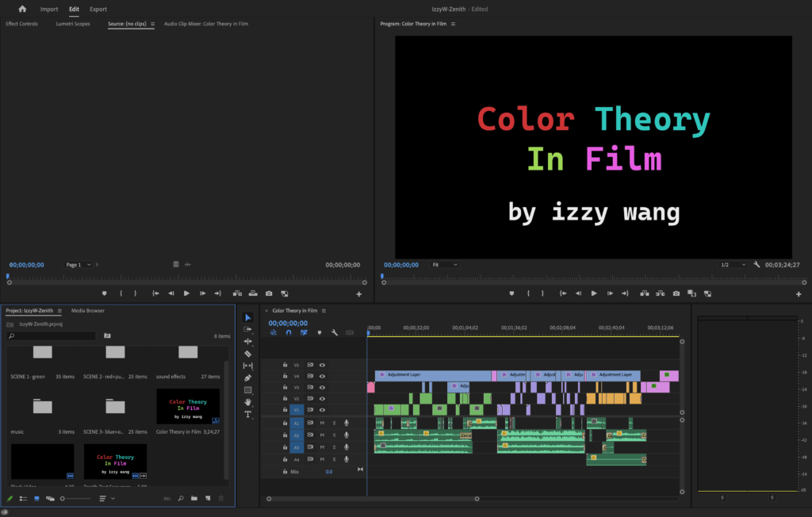The height and width of the screenshot is (517, 812).
Task: Select the Ripple Edit tool
Action: 247,342
